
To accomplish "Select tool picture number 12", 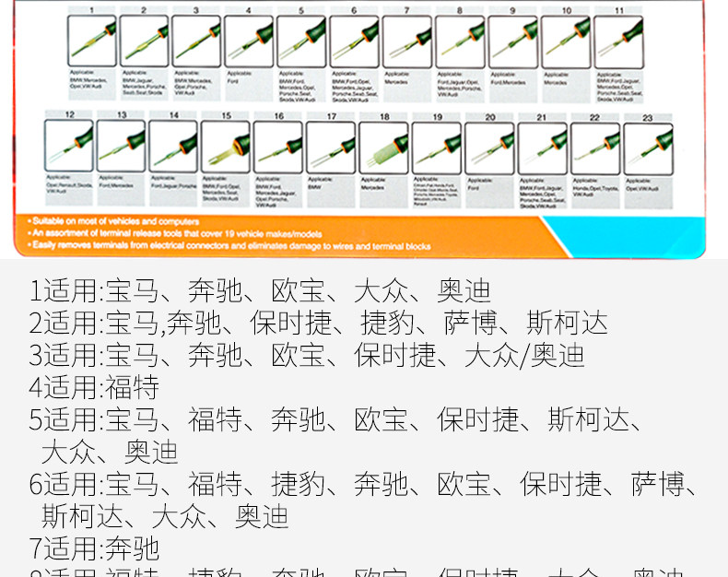I will [69, 146].
